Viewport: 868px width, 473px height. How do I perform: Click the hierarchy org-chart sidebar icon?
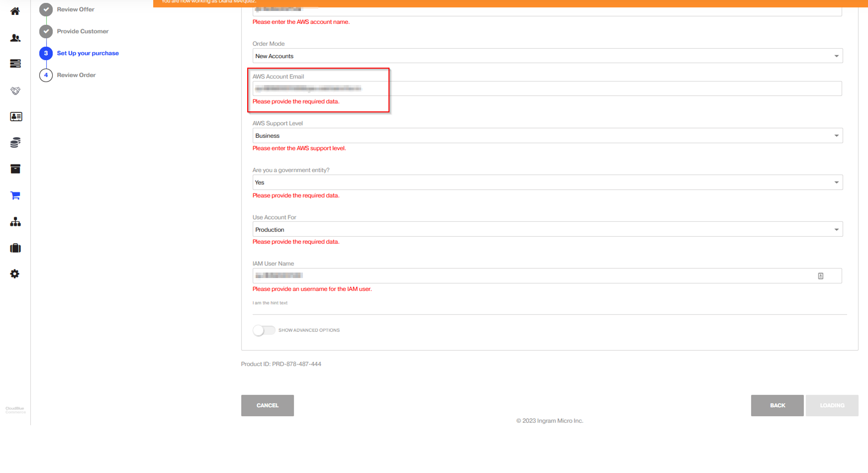tap(15, 222)
